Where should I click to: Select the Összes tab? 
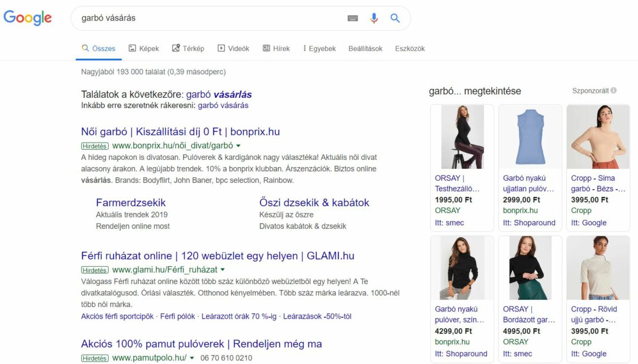pos(98,49)
